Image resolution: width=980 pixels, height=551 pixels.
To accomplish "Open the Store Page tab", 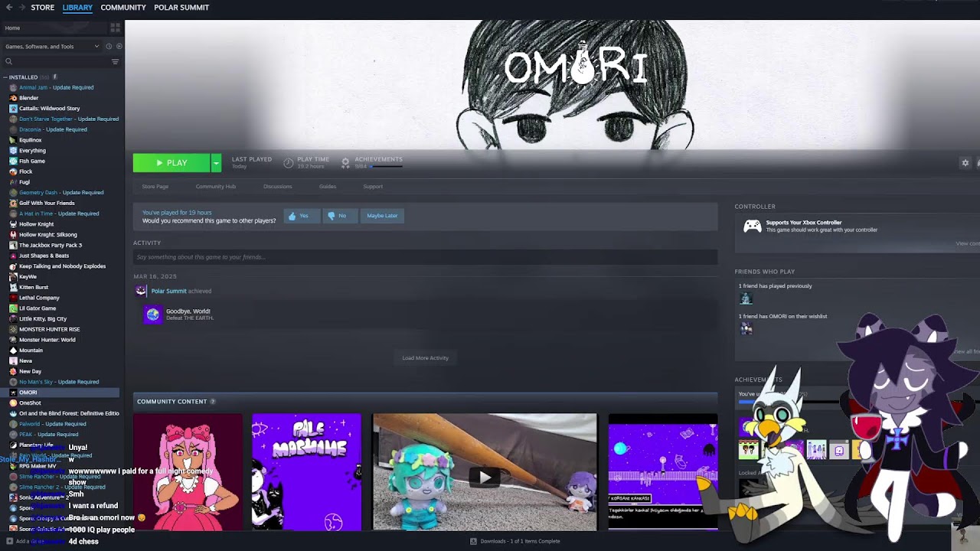I will pos(155,187).
